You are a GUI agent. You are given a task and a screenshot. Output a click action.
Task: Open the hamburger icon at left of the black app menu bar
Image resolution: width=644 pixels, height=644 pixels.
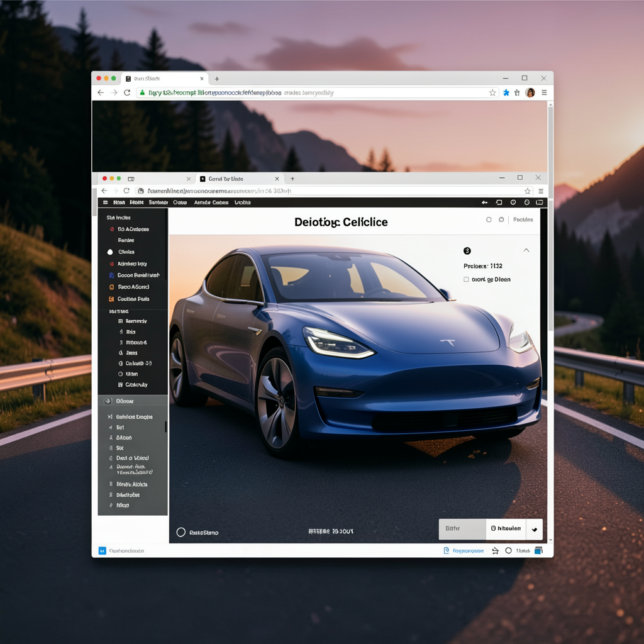click(x=106, y=203)
